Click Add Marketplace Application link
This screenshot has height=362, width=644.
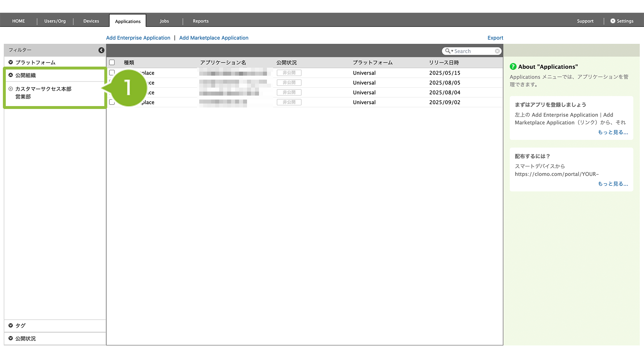[x=214, y=38]
